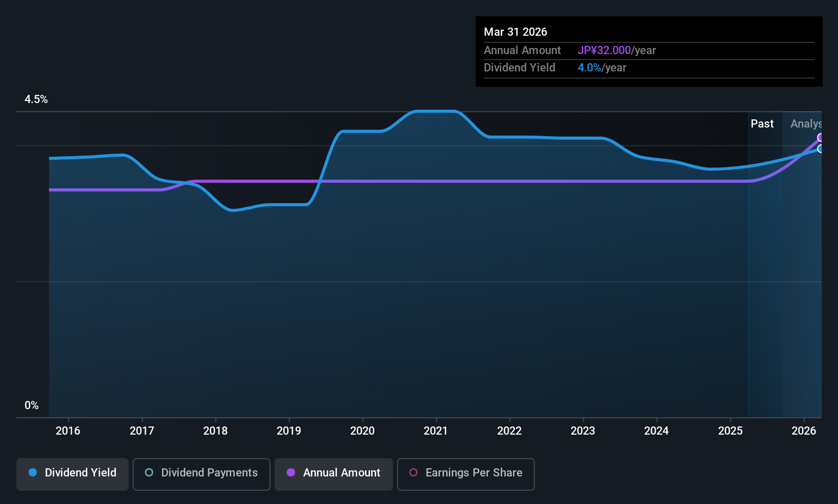
Task: Click the blue Dividend Yield endpoint marker
Action: [x=821, y=149]
